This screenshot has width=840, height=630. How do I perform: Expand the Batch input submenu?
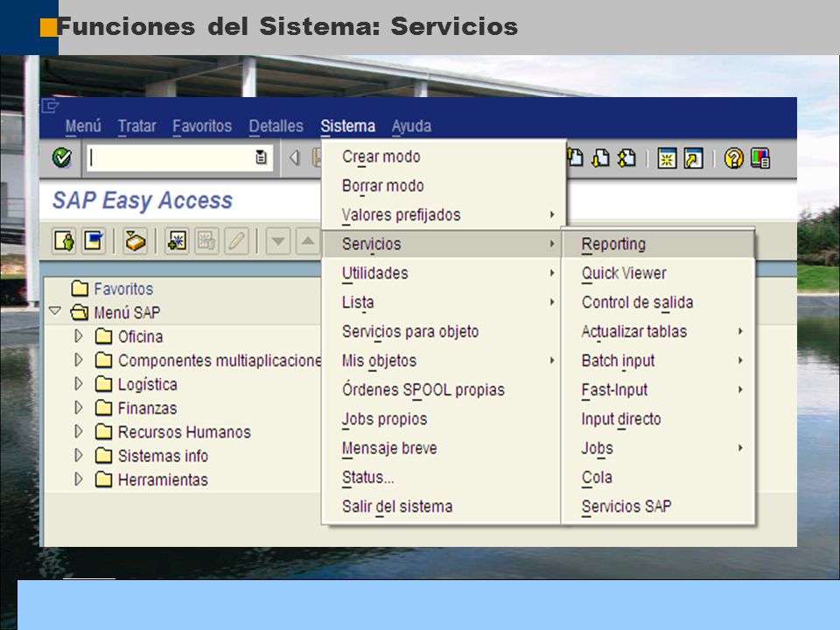[x=658, y=360]
